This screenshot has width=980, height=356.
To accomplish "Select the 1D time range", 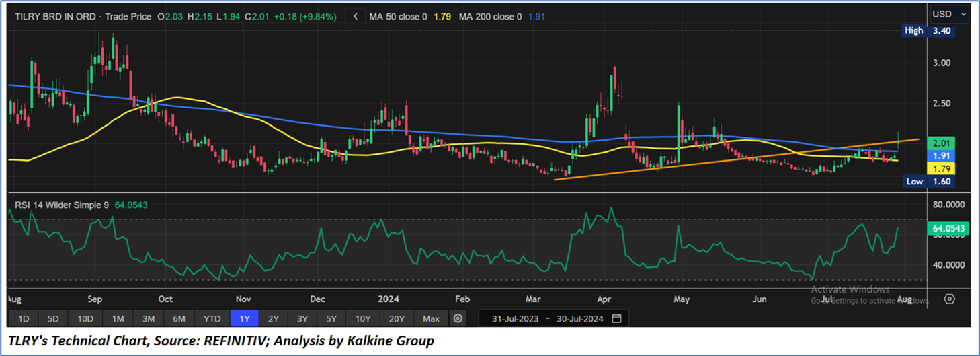I will (23, 318).
